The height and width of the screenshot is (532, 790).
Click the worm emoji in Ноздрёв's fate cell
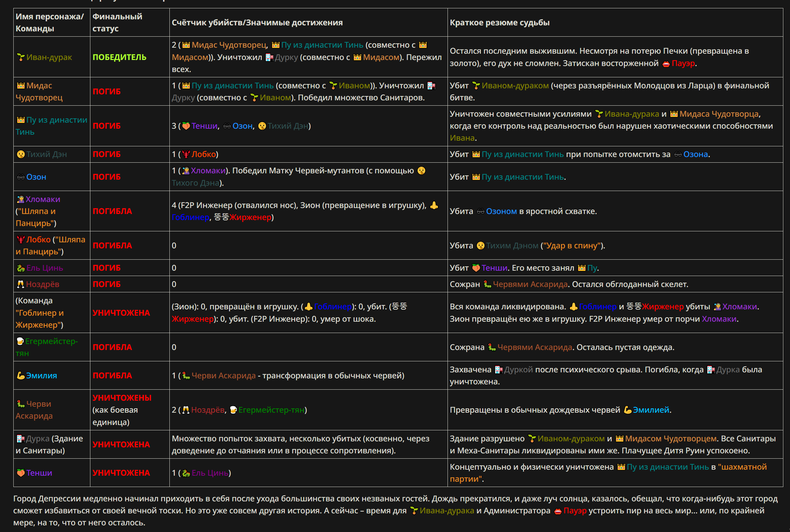[x=487, y=284]
